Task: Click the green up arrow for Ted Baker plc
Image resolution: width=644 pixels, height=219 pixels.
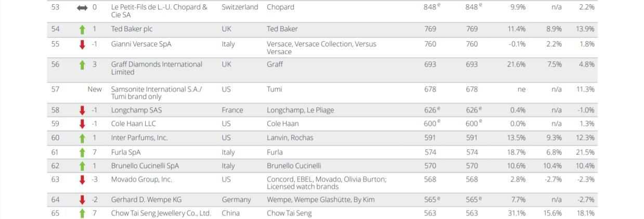Action: pyautogui.click(x=82, y=29)
